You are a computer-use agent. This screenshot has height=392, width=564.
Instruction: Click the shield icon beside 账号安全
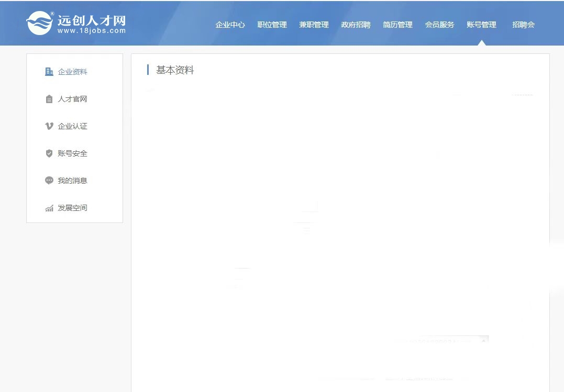tap(49, 153)
